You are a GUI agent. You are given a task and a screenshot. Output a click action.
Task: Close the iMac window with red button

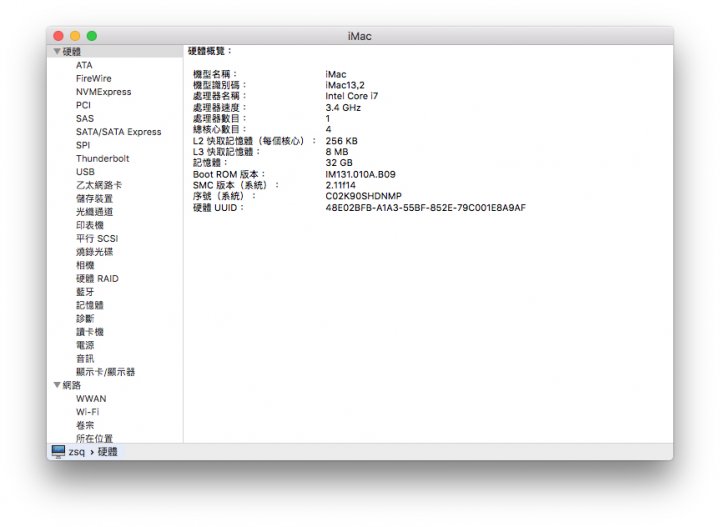[x=58, y=36]
